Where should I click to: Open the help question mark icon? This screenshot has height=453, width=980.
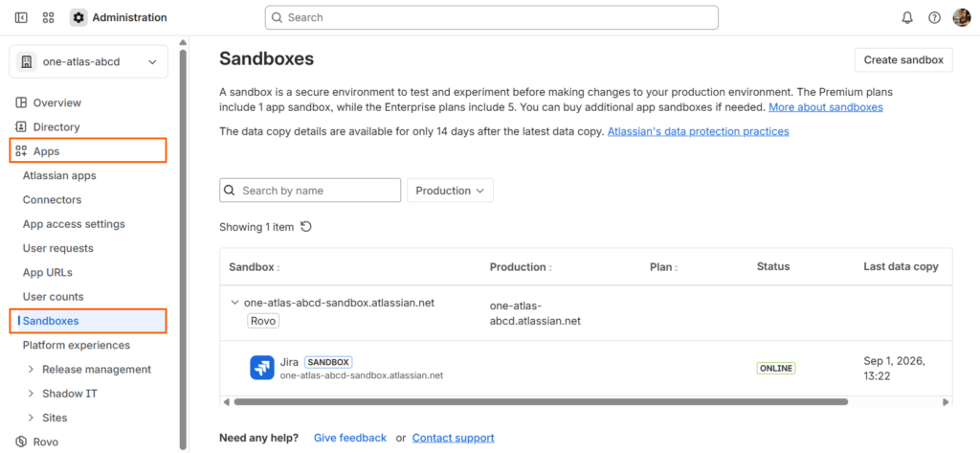pos(934,17)
